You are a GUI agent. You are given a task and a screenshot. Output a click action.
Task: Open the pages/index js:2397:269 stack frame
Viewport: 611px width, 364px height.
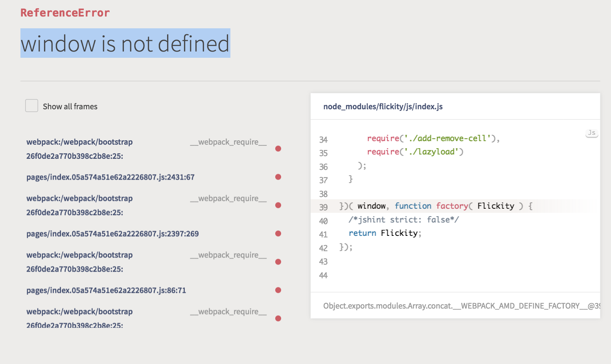coord(112,234)
